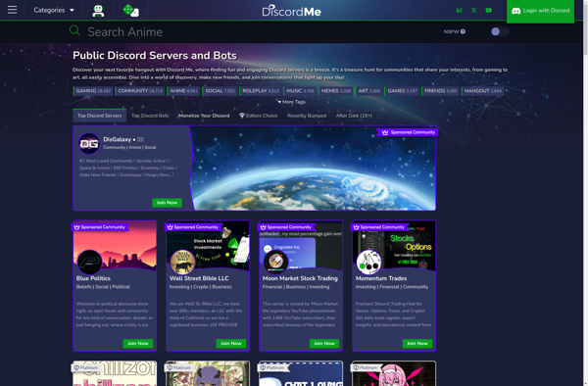Click the Momentum Trades server avatar
The image size is (588, 386).
[x=368, y=262]
